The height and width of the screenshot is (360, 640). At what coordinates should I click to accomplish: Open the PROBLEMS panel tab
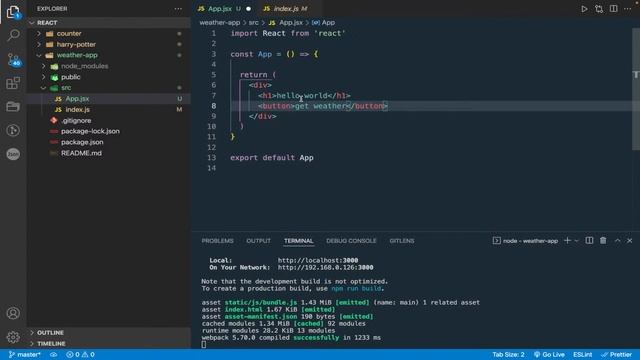click(218, 241)
